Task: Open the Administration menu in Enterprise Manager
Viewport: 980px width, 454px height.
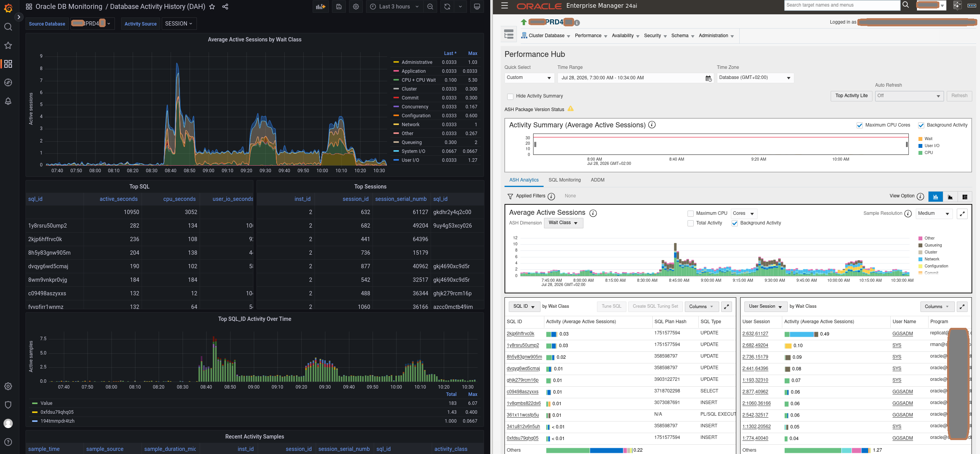Action: [x=716, y=36]
